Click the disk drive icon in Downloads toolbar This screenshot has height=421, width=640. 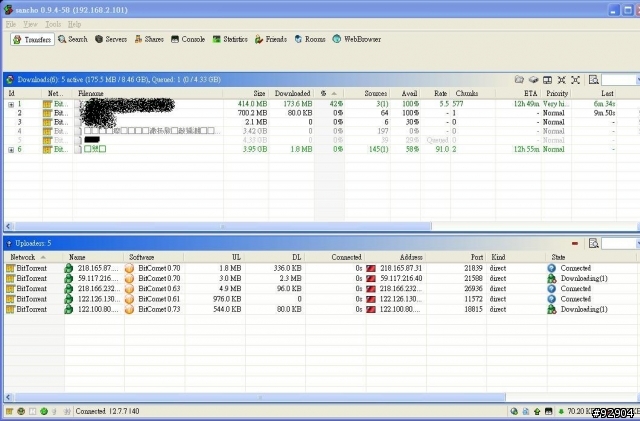pyautogui.click(x=533, y=80)
